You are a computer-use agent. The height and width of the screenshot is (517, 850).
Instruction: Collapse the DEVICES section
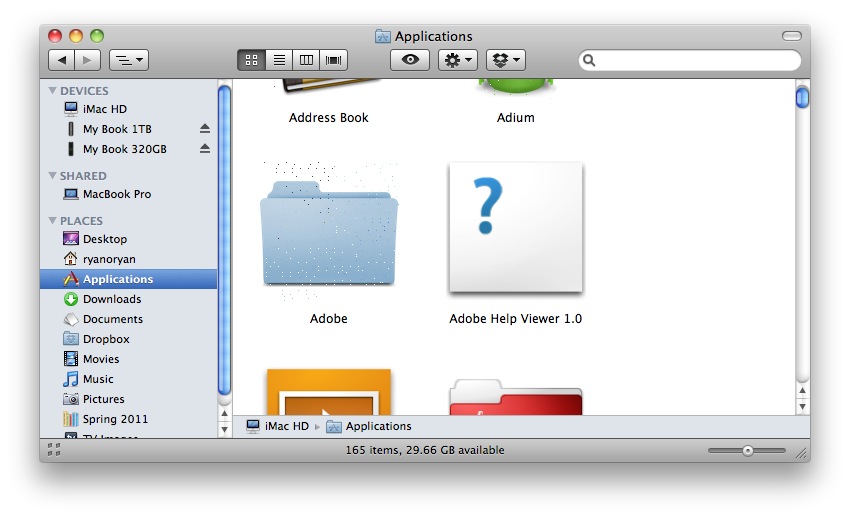[x=53, y=91]
